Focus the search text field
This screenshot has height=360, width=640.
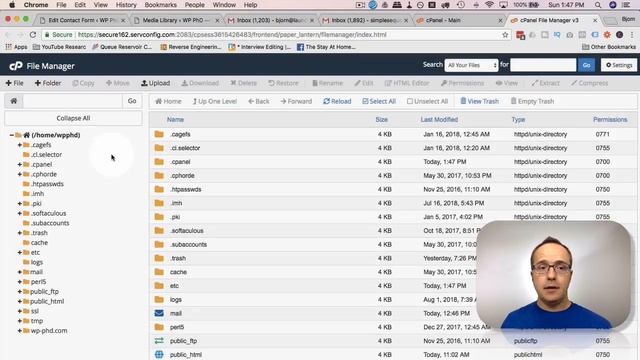[543, 65]
